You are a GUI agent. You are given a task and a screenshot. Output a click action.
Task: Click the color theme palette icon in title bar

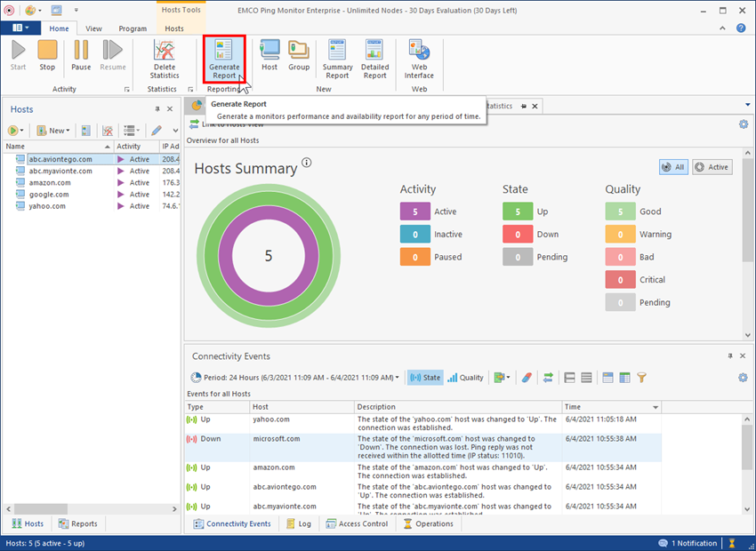[x=30, y=10]
